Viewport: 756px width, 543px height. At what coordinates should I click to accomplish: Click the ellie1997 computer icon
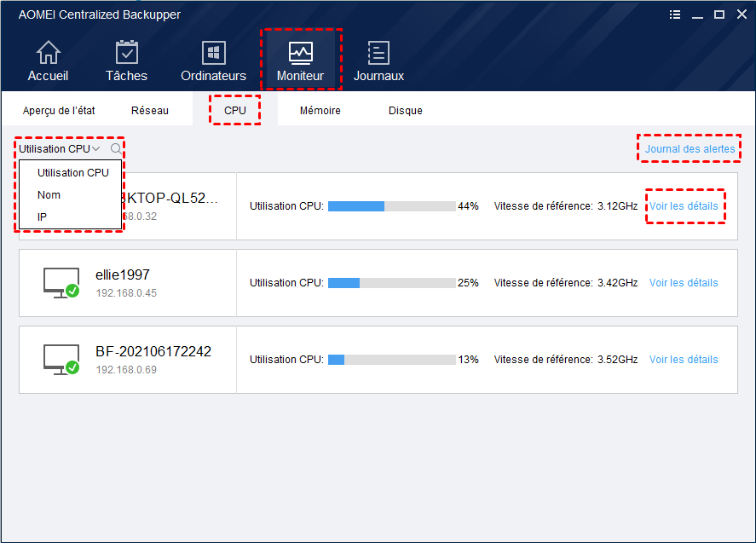click(61, 283)
